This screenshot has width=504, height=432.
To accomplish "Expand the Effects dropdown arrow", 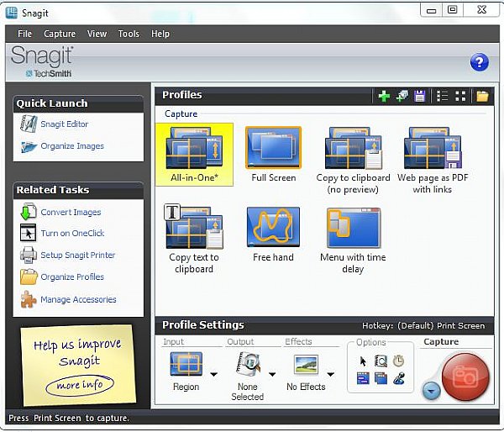I will point(330,374).
